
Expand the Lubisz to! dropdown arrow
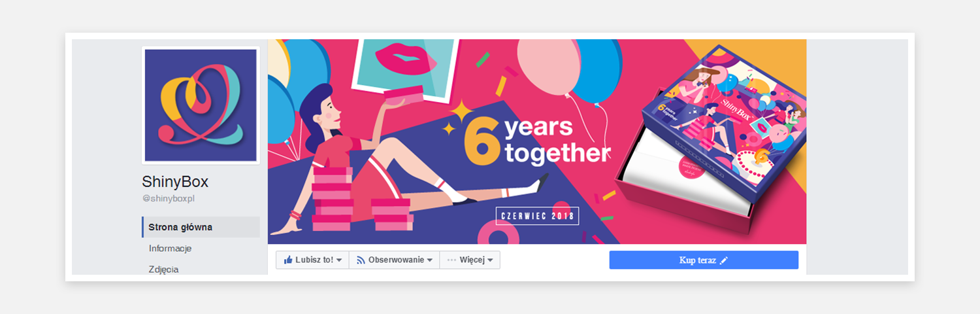(x=339, y=260)
